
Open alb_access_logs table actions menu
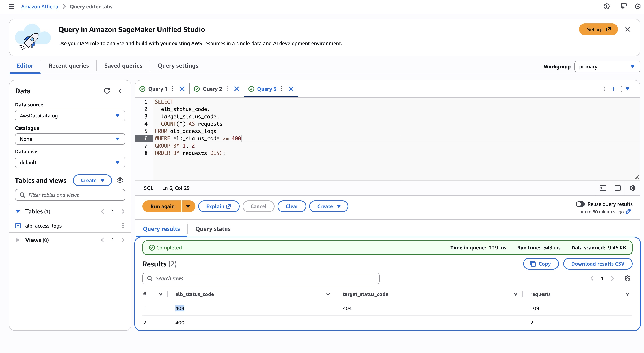point(123,226)
